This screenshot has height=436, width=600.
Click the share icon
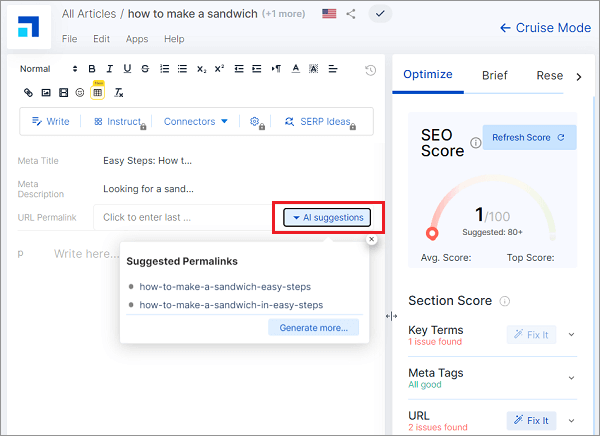351,14
